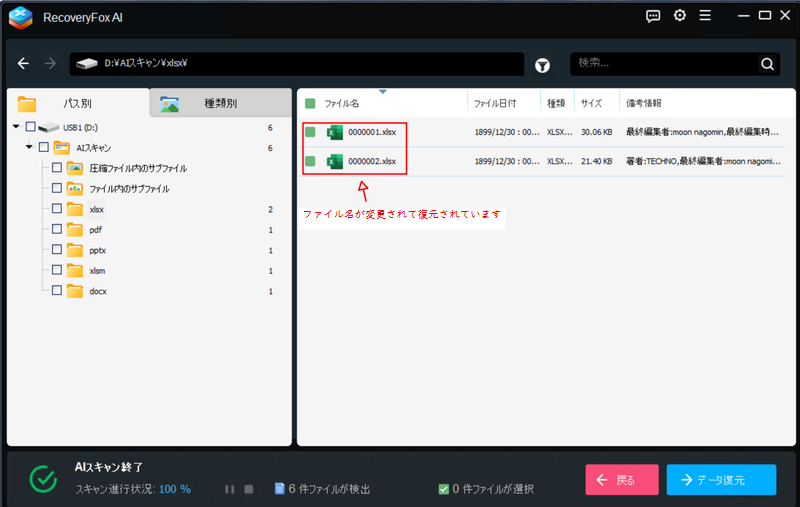Screen dimensions: 800x507
Task: Click the filter funnel icon
Action: pos(542,65)
